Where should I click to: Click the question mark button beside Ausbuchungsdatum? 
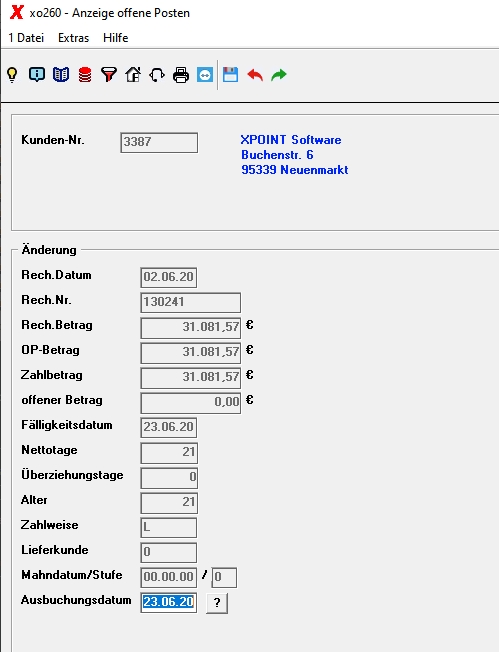click(x=217, y=603)
